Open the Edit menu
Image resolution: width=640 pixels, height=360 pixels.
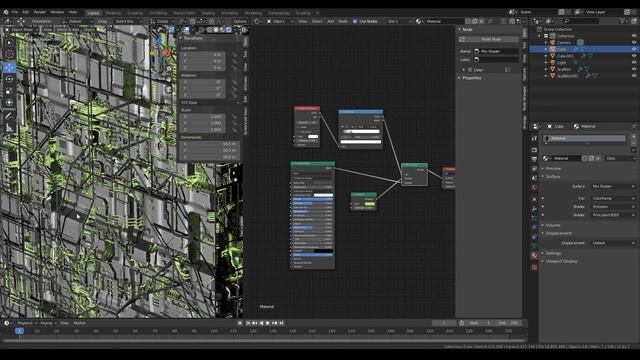pos(26,12)
